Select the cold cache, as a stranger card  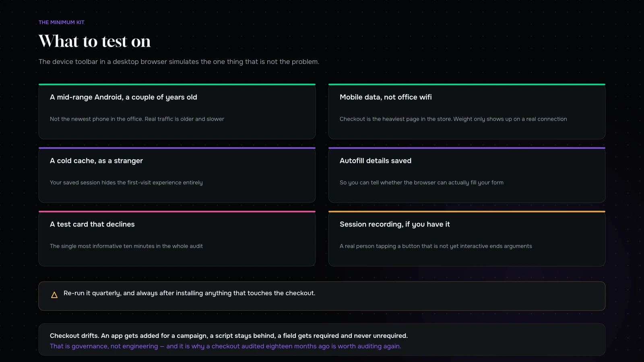tap(177, 175)
